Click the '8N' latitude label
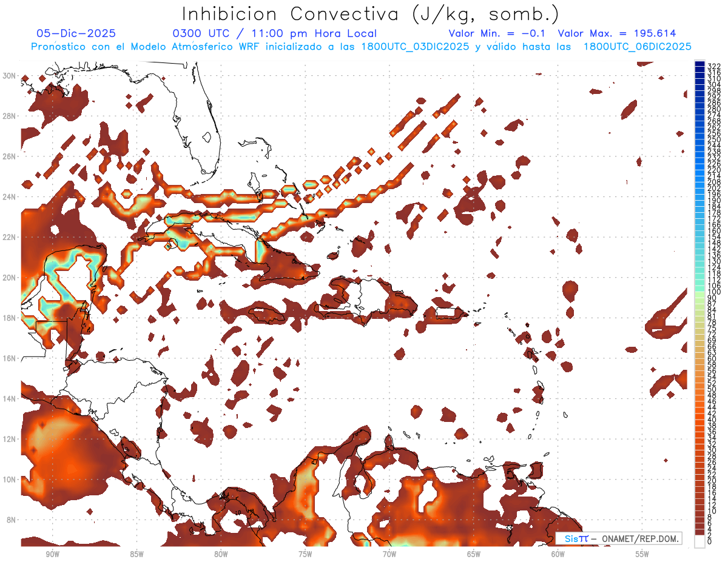 [12, 520]
